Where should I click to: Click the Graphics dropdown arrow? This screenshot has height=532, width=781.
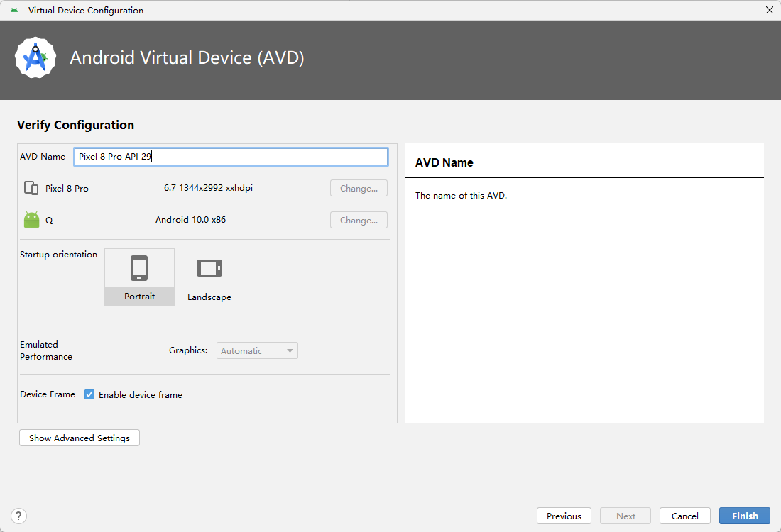[290, 351]
